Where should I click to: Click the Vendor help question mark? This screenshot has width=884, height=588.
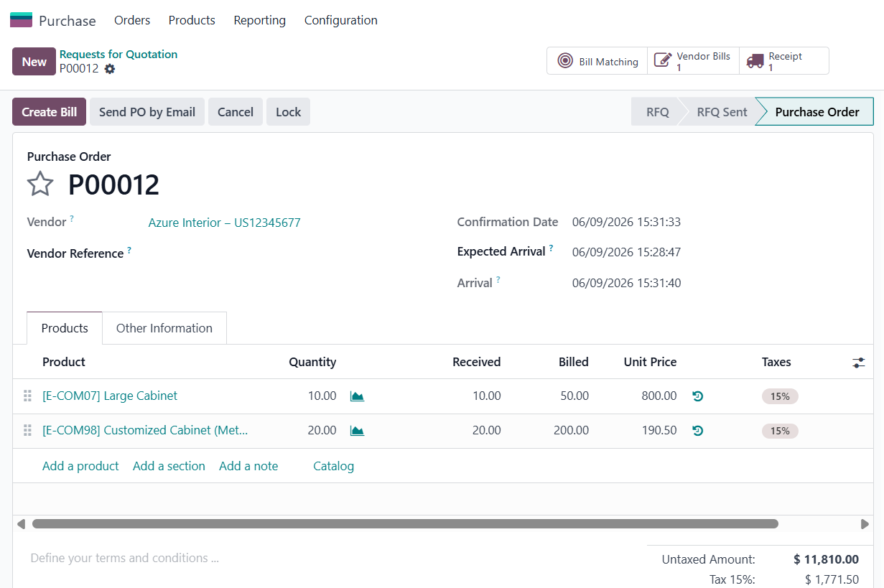click(72, 219)
